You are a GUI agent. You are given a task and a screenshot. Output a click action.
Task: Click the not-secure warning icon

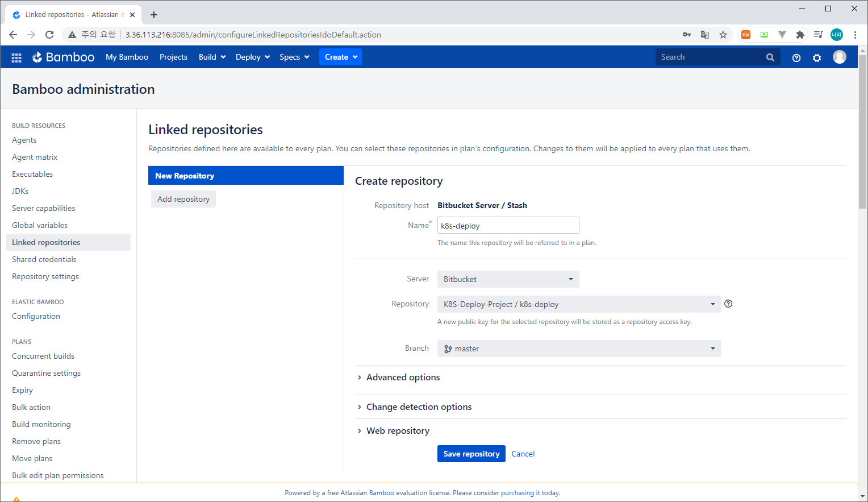[72, 35]
